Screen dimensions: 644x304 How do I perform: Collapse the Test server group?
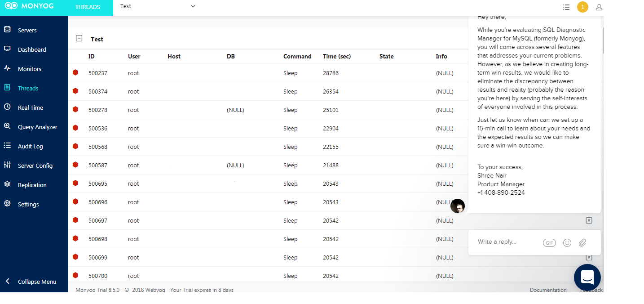79,39
